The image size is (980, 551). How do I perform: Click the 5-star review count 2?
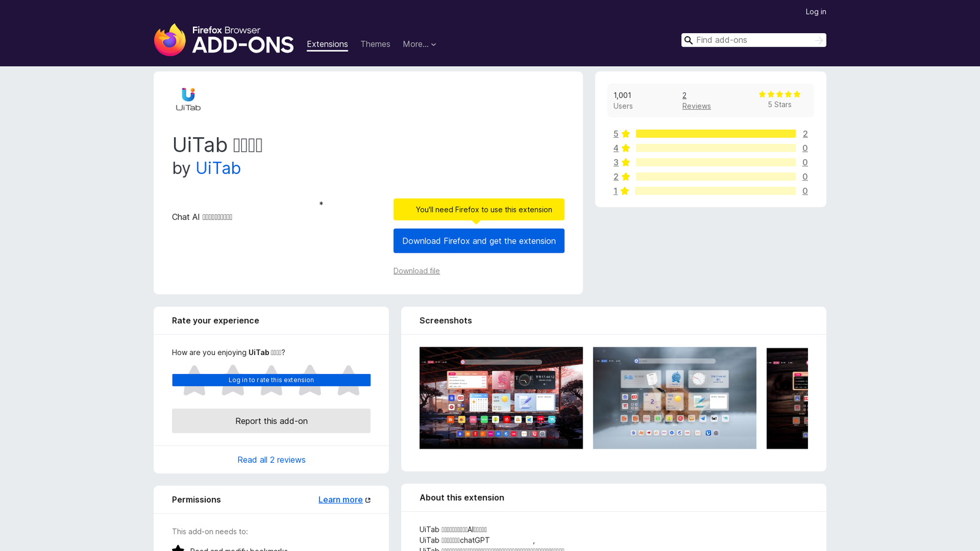[x=805, y=134]
